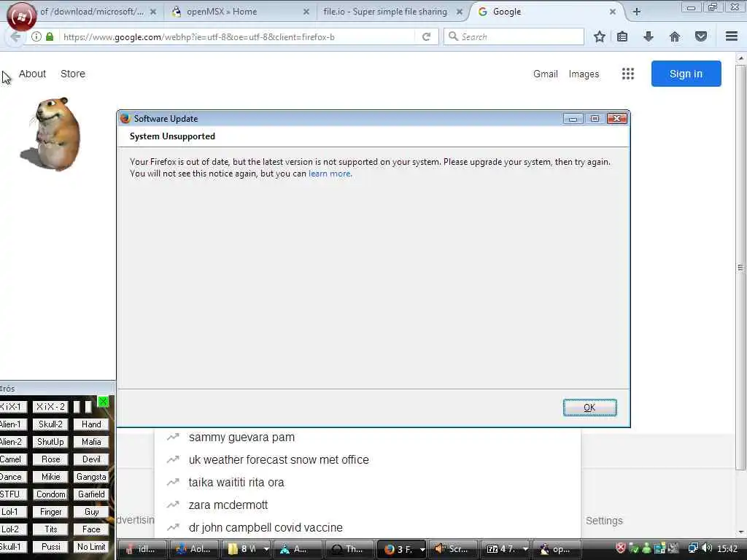Click the Garfield sound button
Viewport: 747px width, 560px height.
coord(91,494)
